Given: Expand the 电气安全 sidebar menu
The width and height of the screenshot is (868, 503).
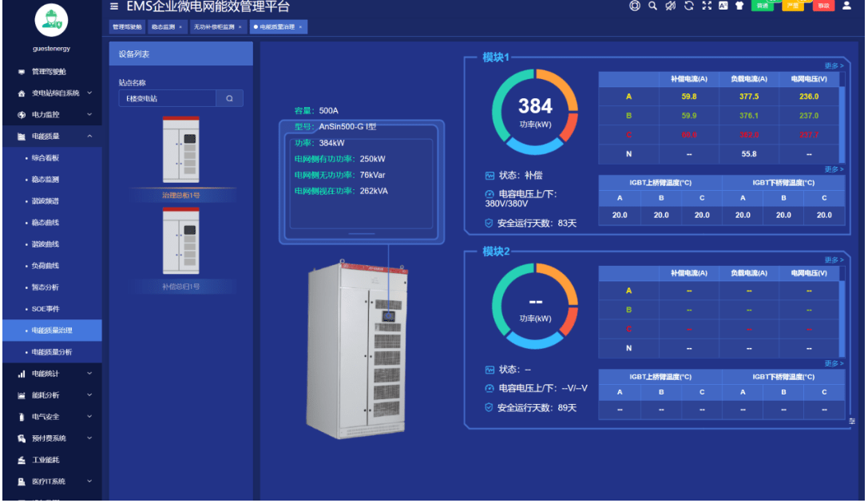Looking at the screenshot, I should click(52, 417).
